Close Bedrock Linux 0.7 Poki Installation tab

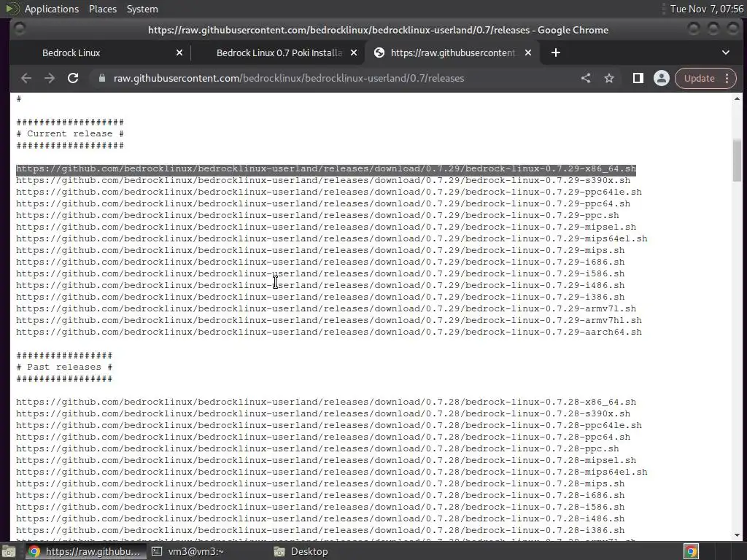[354, 52]
